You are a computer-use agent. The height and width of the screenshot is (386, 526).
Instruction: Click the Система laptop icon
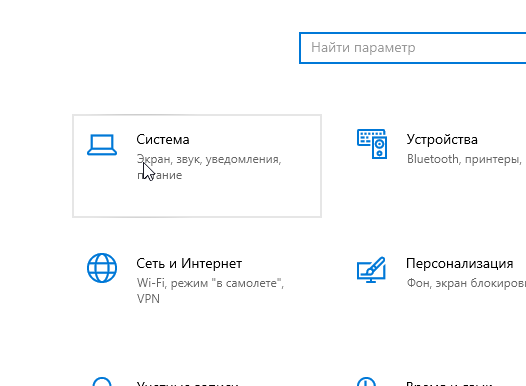(x=102, y=145)
